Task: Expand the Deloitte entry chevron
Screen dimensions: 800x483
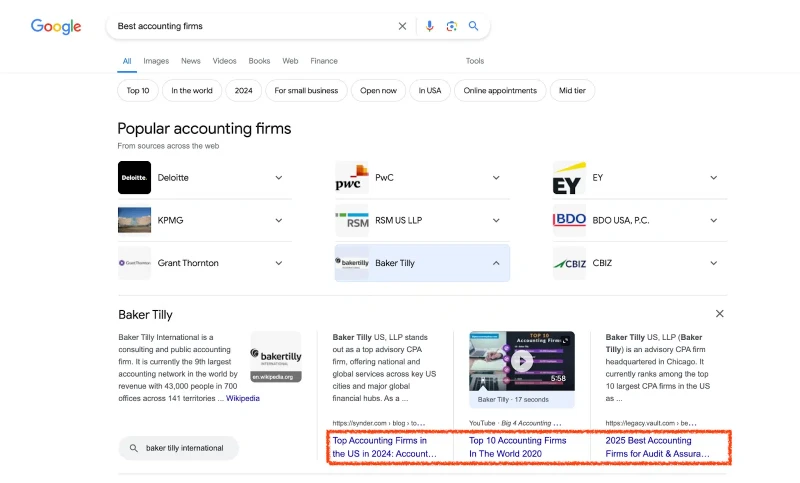Action: tap(279, 177)
